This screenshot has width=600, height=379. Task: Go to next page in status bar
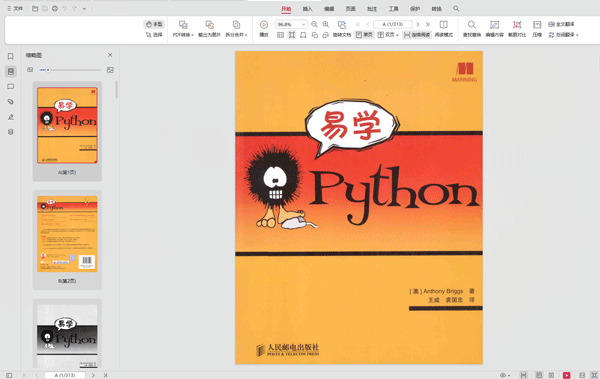(93, 375)
